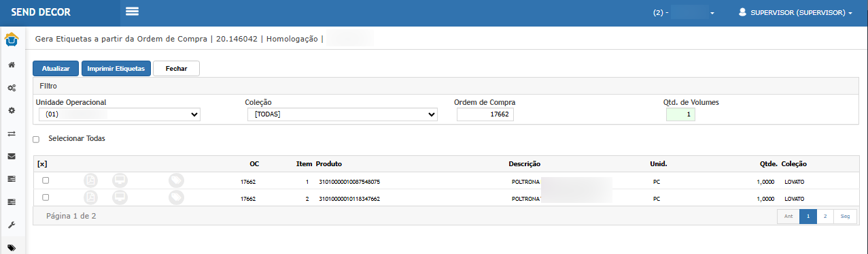Open the Coleção dropdown showing [TODAS]
Image resolution: width=868 pixels, height=254 pixels.
click(342, 114)
